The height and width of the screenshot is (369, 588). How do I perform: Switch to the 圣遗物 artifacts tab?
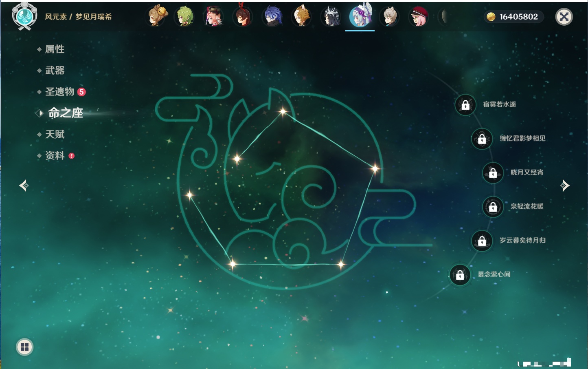tap(59, 92)
